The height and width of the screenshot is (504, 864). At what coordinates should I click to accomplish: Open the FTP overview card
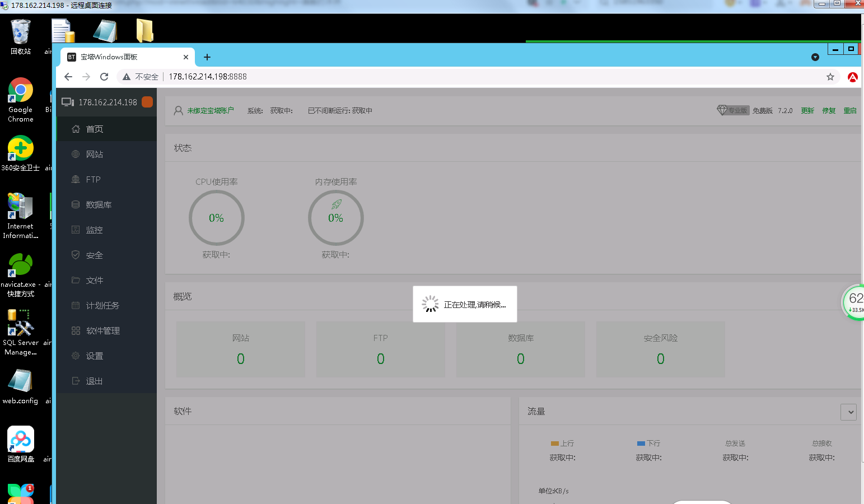tap(381, 349)
